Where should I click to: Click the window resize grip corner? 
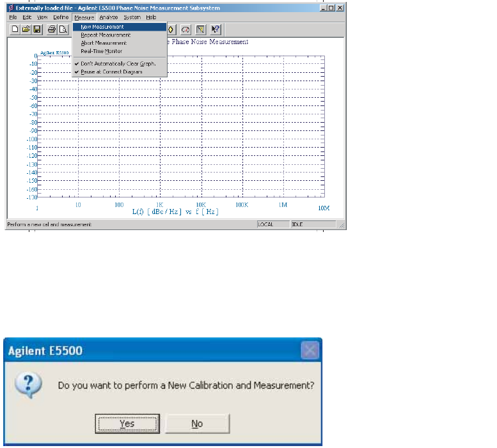[x=342, y=225]
